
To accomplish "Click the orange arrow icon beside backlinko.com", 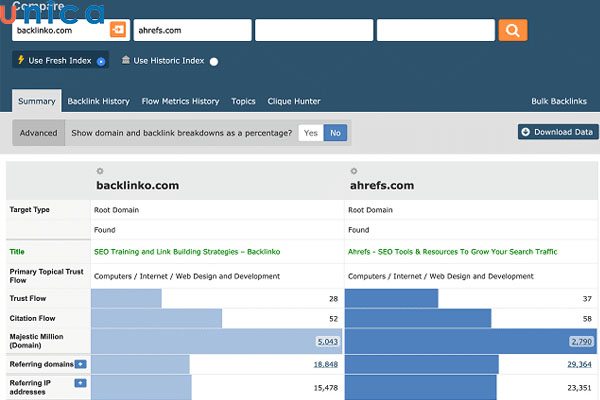I will tap(118, 29).
